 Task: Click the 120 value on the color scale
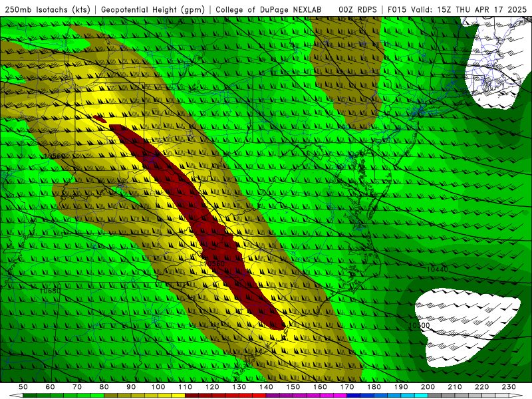212,387
